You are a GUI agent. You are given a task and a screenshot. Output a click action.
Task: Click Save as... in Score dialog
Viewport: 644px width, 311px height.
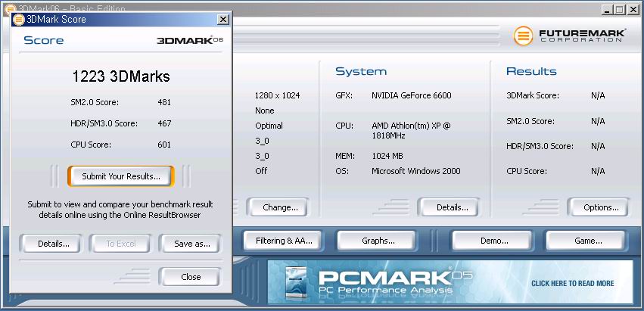point(191,244)
